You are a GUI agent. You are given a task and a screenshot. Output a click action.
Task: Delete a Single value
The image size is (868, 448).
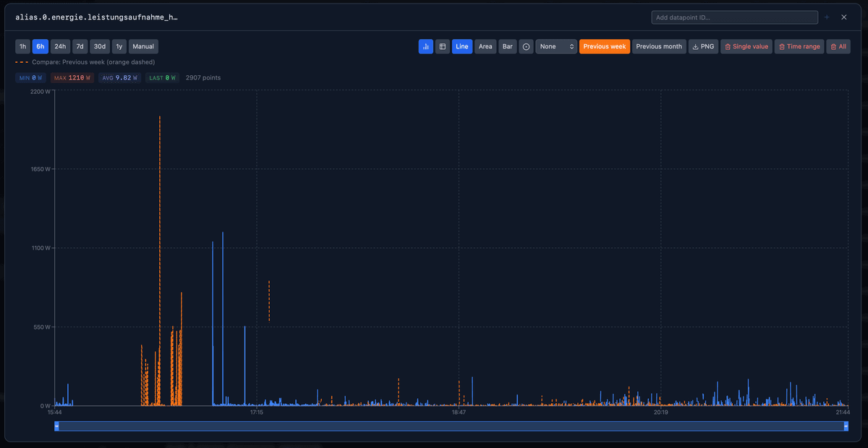point(746,46)
